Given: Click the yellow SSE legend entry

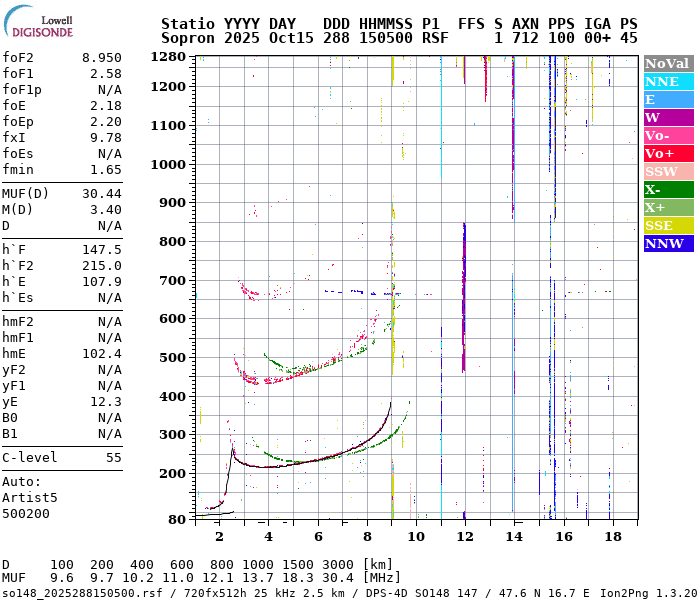Looking at the screenshot, I should click(x=667, y=225).
